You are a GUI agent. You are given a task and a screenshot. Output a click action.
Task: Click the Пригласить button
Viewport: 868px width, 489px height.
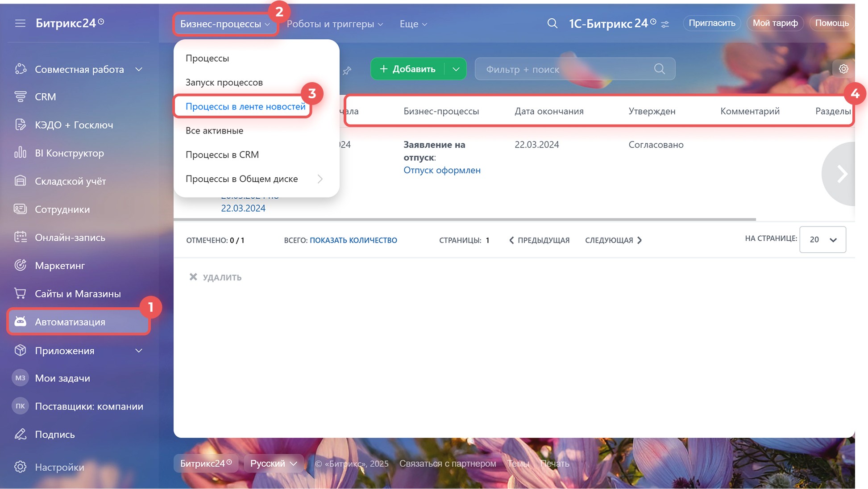click(711, 23)
